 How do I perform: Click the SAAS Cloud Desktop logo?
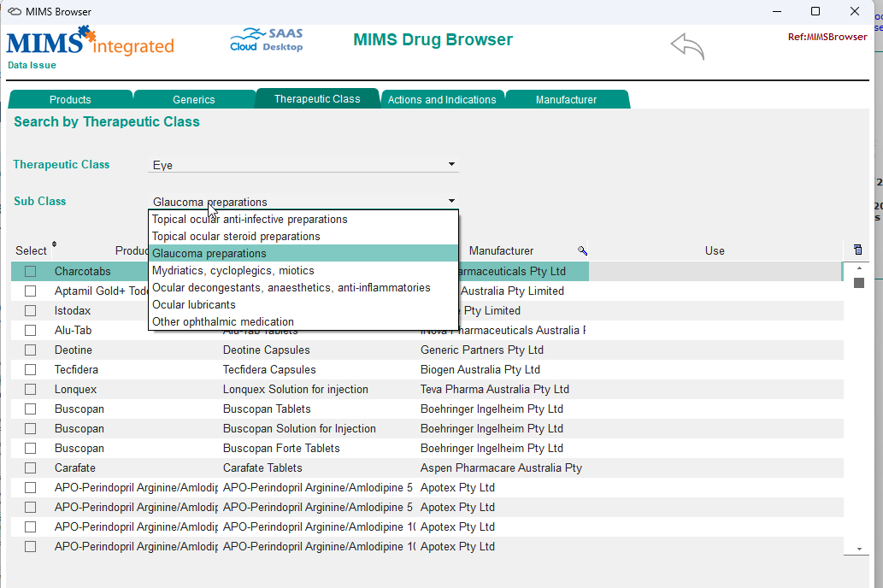(267, 40)
